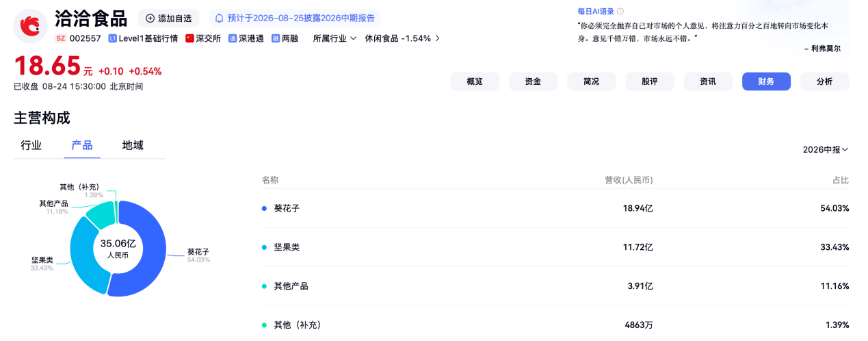Click the 融 badge next to 两融

276,38
